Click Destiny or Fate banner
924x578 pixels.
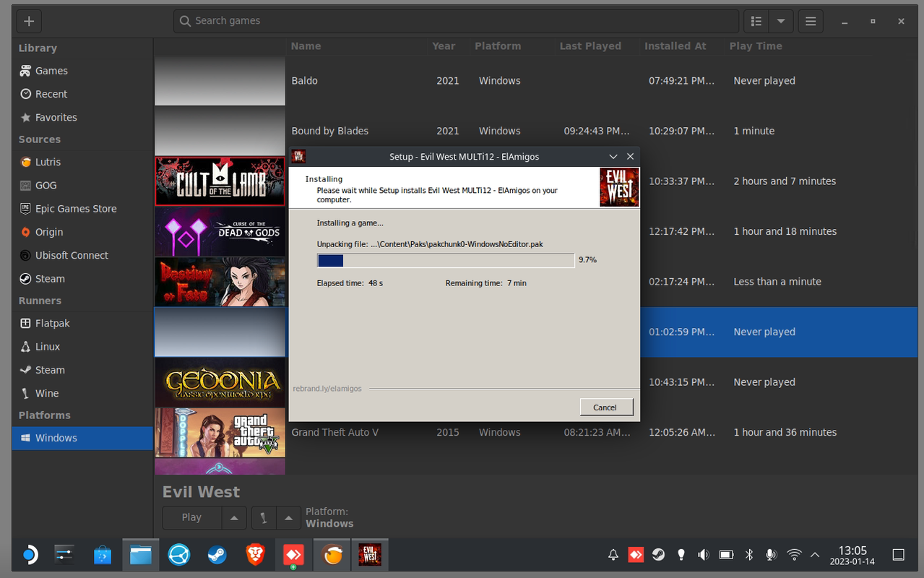(x=220, y=282)
